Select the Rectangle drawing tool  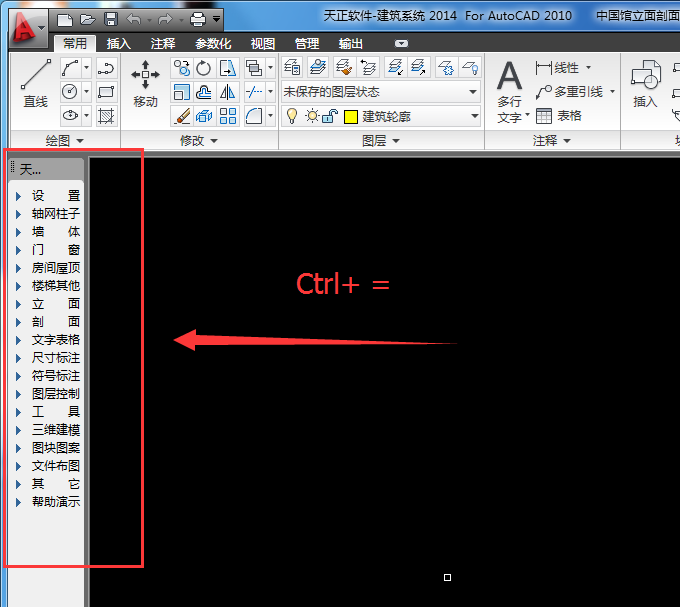[106, 91]
